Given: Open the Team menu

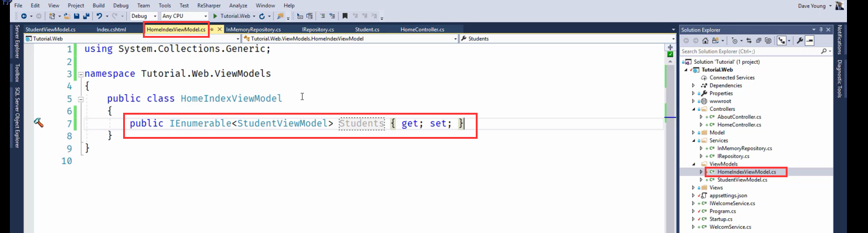Looking at the screenshot, I should point(144,5).
